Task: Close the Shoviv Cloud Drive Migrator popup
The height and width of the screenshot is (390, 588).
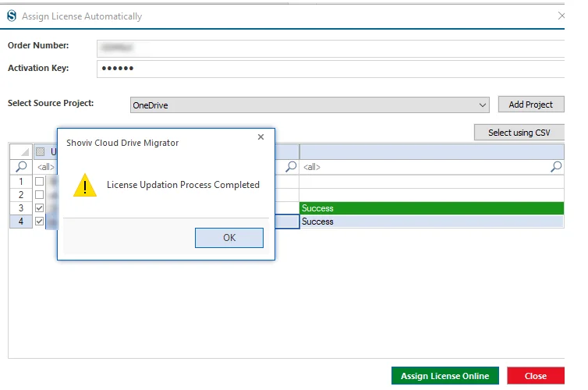Action: click(260, 137)
